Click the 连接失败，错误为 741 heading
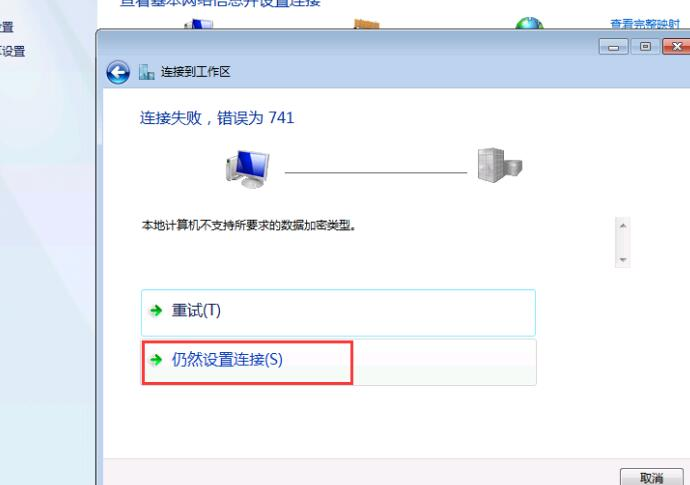This screenshot has width=690, height=485. (217, 118)
